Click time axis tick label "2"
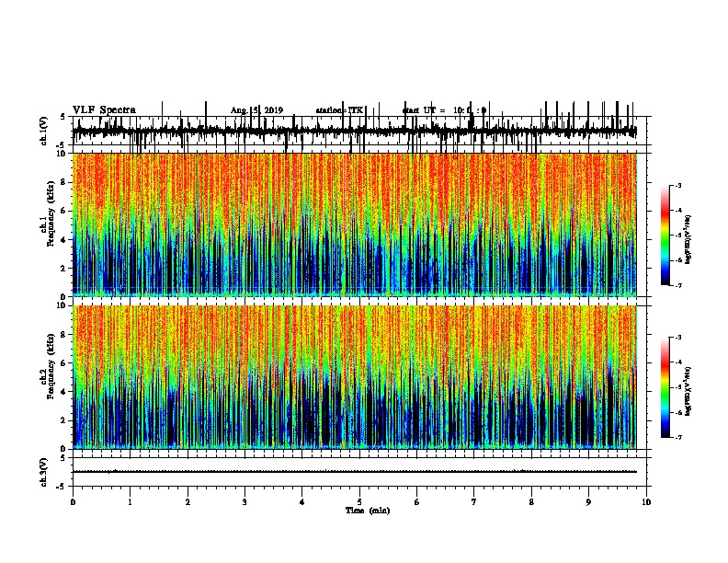This screenshot has height=563, width=728. click(188, 502)
